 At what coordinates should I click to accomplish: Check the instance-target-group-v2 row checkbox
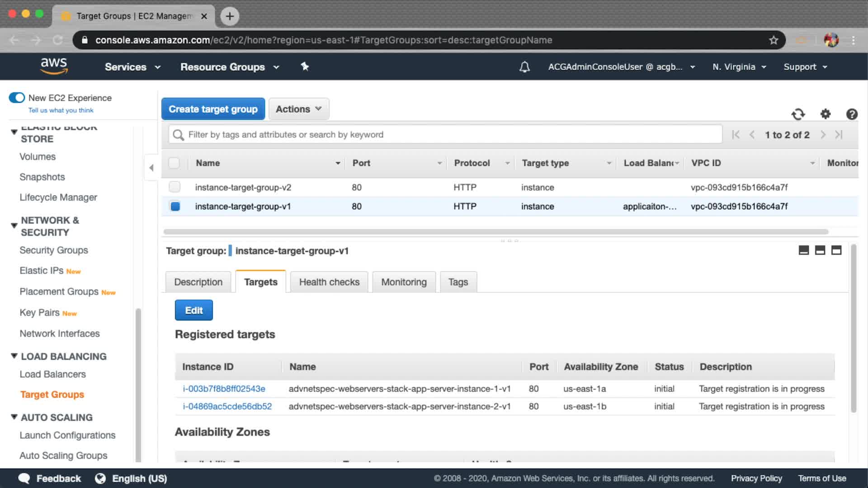[x=175, y=187]
